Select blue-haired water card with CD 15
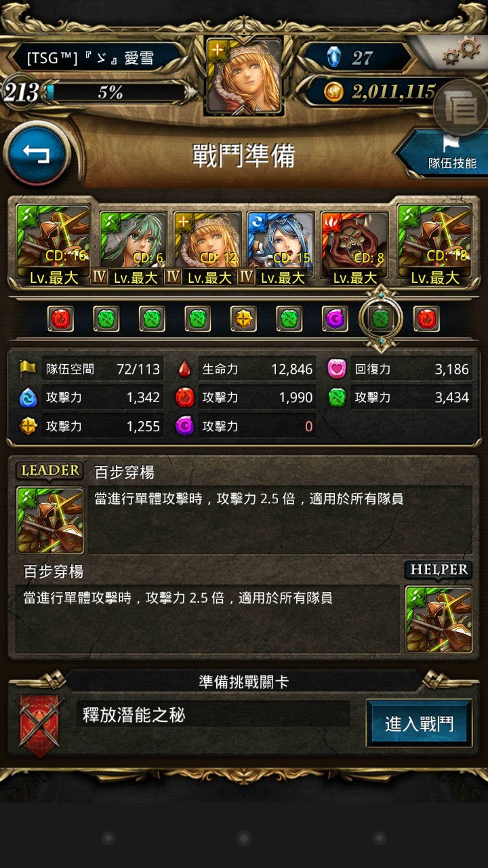Viewport: 488px width, 868px height. tap(281, 248)
